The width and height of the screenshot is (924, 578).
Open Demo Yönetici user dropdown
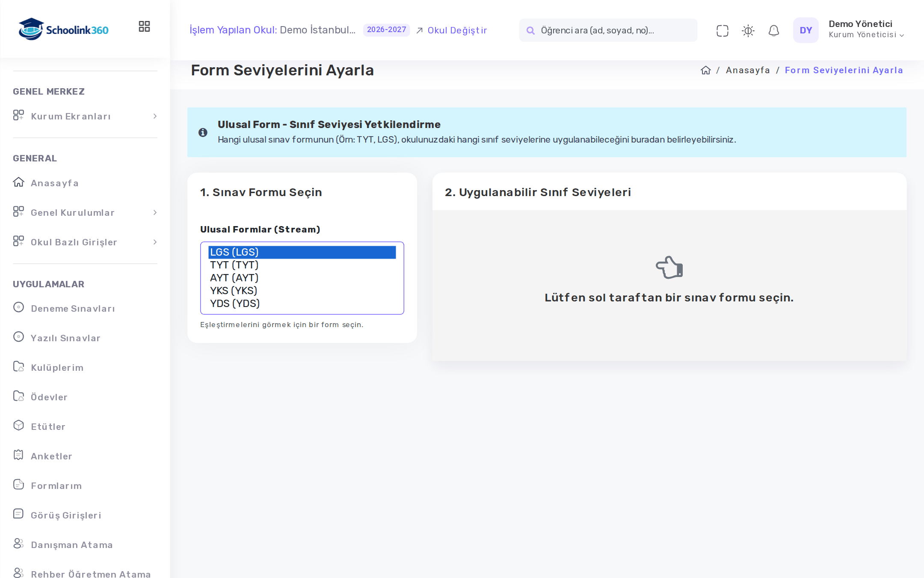(866, 30)
